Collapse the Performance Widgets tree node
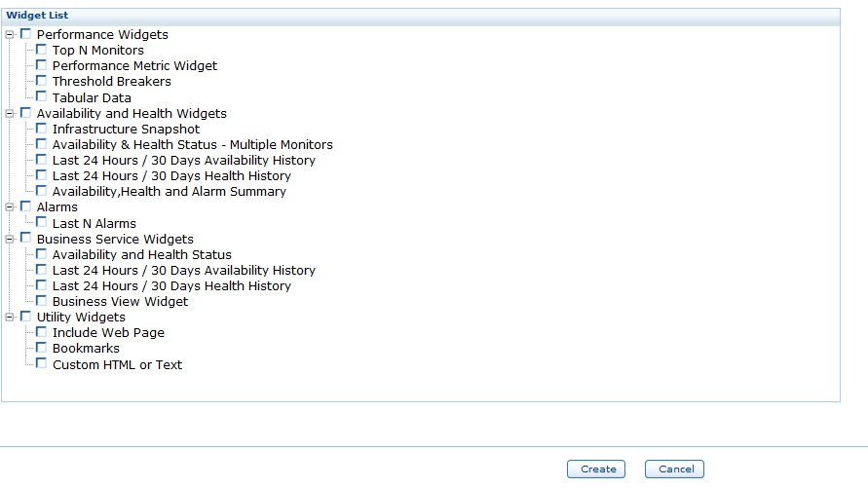868x488 pixels. [x=10, y=34]
